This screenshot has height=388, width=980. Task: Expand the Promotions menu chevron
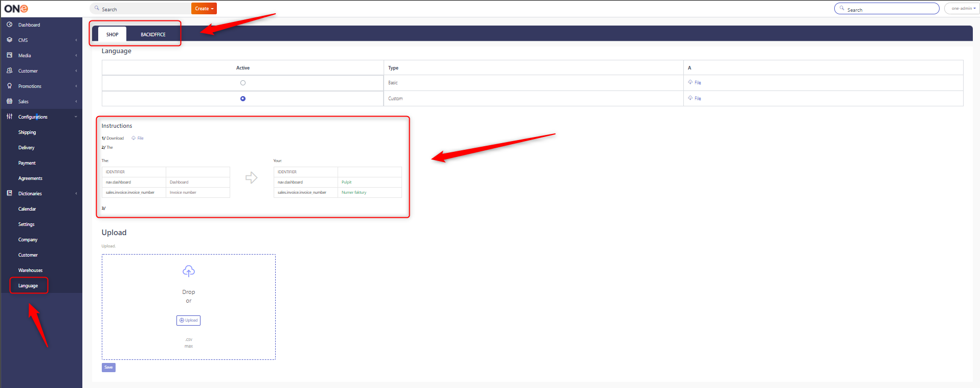coord(76,86)
